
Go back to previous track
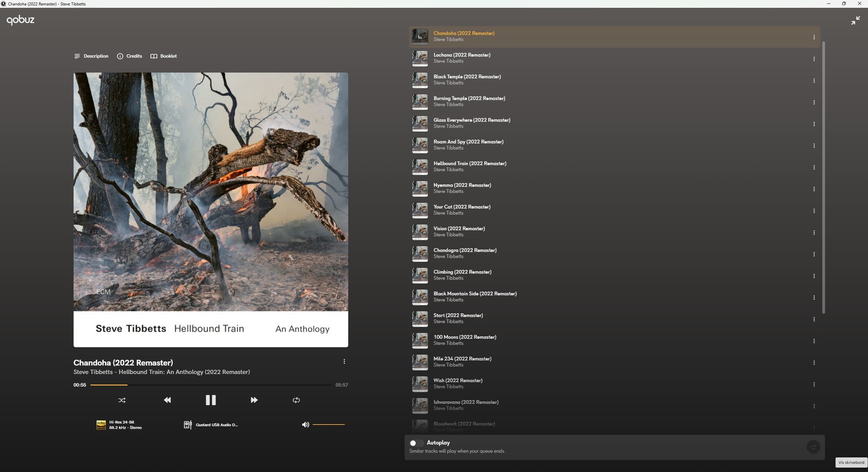[167, 400]
